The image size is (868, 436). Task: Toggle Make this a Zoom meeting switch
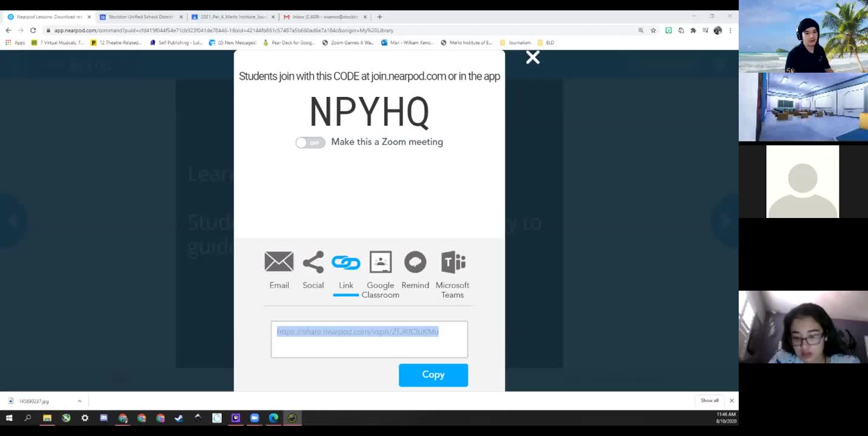tap(310, 142)
